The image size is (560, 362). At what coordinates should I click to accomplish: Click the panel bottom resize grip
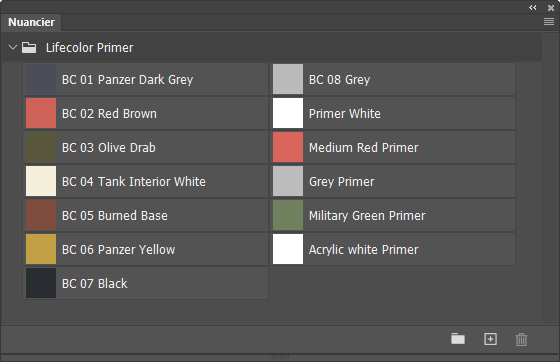coord(280,357)
